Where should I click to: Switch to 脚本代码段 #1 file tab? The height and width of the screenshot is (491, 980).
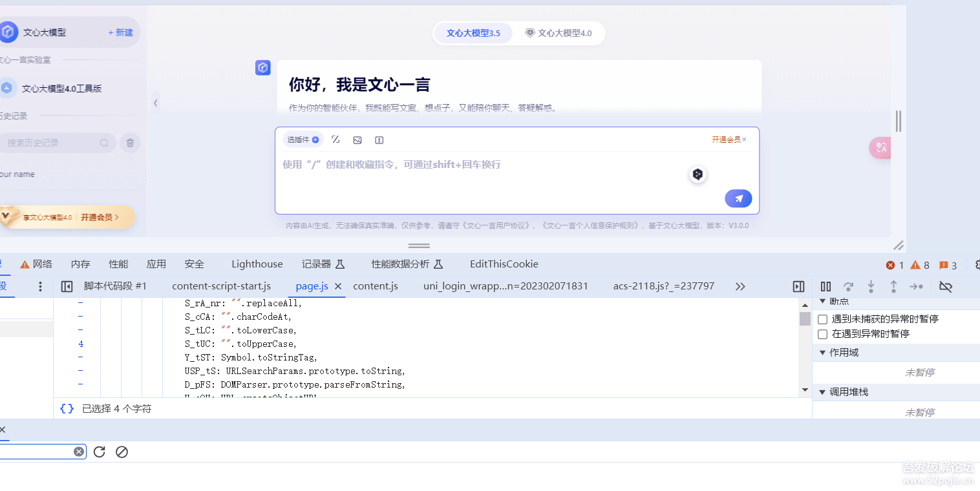(x=115, y=286)
